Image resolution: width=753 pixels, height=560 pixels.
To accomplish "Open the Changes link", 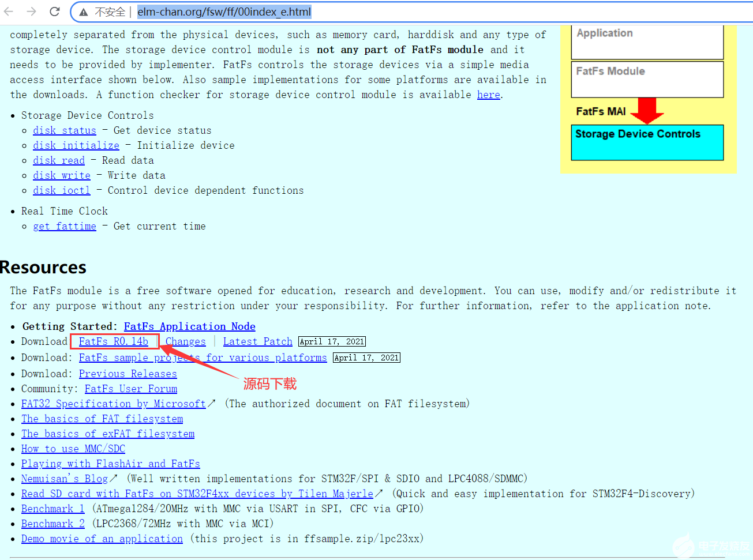I will coord(186,341).
